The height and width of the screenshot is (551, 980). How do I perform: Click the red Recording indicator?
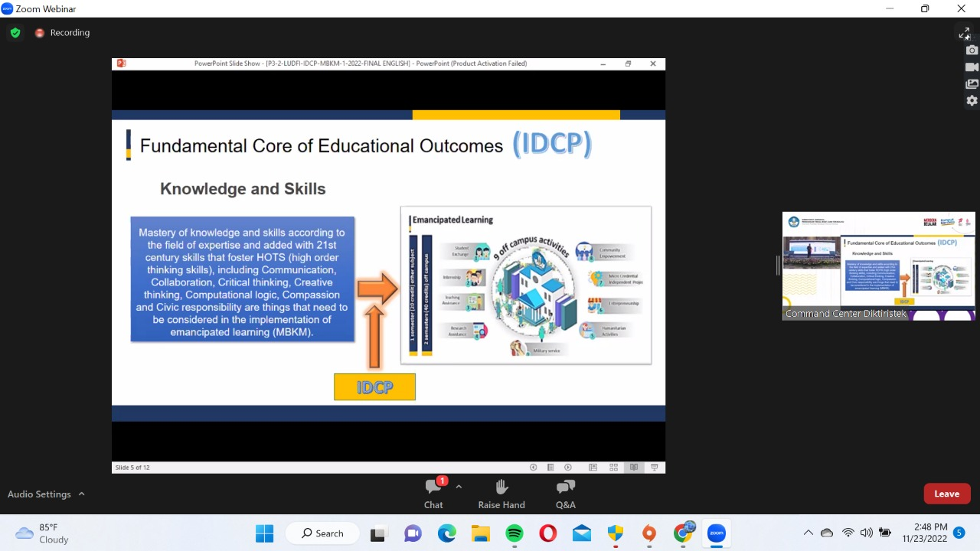pyautogui.click(x=62, y=33)
